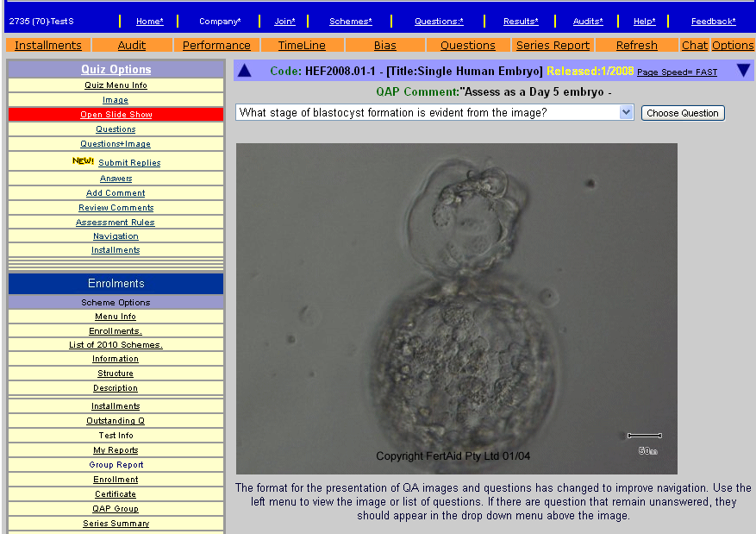Image resolution: width=756 pixels, height=534 pixels.
Task: Go to Review Comments
Action: [x=116, y=208]
